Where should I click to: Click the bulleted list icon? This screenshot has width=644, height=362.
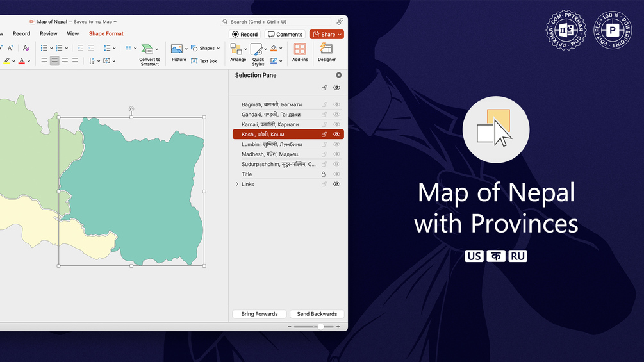[44, 48]
